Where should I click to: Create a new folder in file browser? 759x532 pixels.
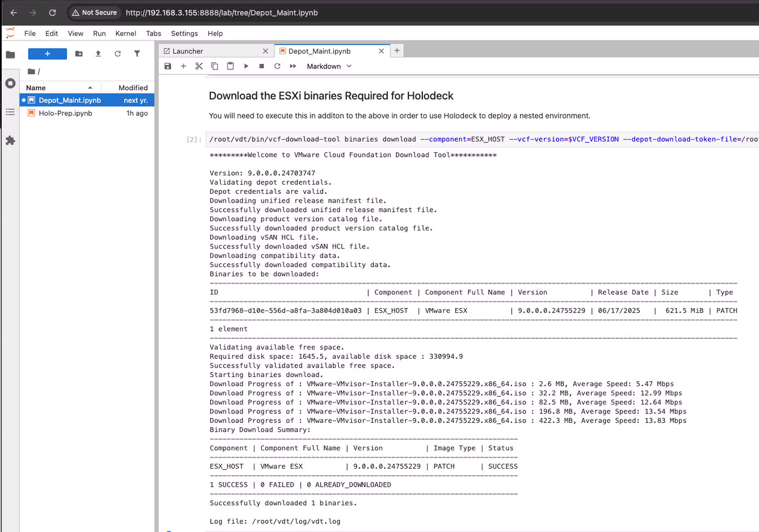click(x=79, y=54)
